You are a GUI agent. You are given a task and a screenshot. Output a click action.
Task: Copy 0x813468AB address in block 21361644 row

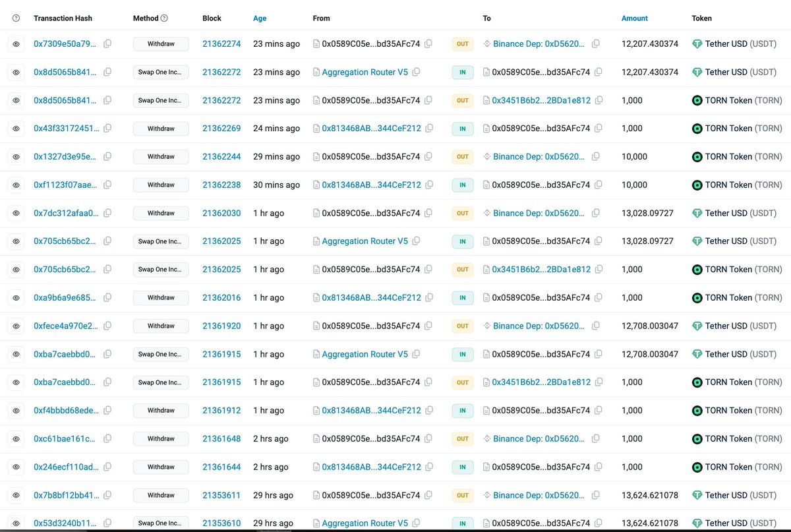pyautogui.click(x=430, y=467)
